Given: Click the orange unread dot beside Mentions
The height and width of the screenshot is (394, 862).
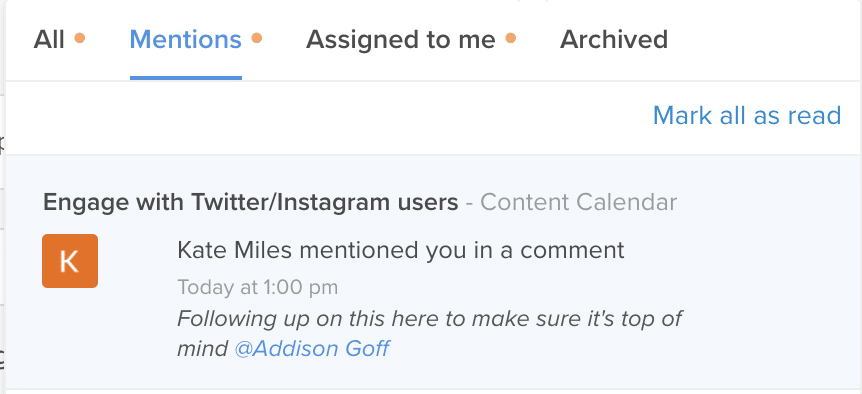Looking at the screenshot, I should point(257,38).
